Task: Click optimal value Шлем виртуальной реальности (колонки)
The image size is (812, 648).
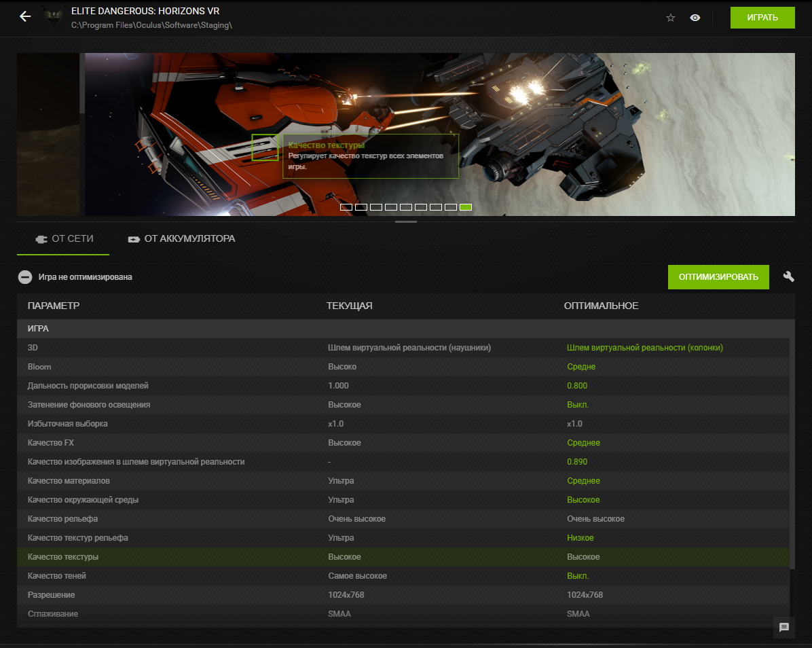Action: pos(645,348)
